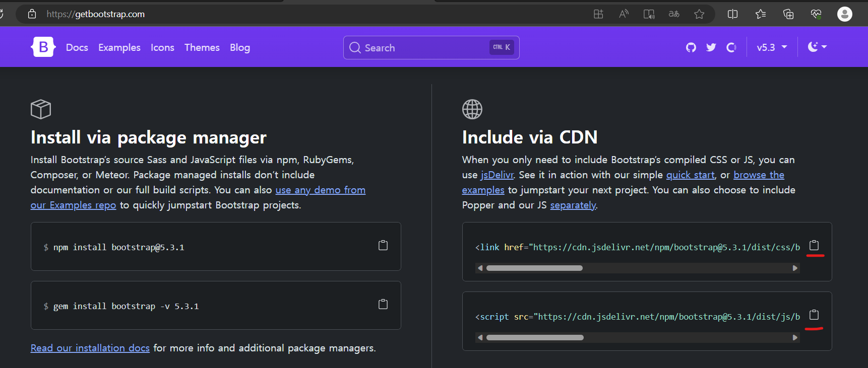View site information lock icon
868x368 pixels.
(x=32, y=14)
